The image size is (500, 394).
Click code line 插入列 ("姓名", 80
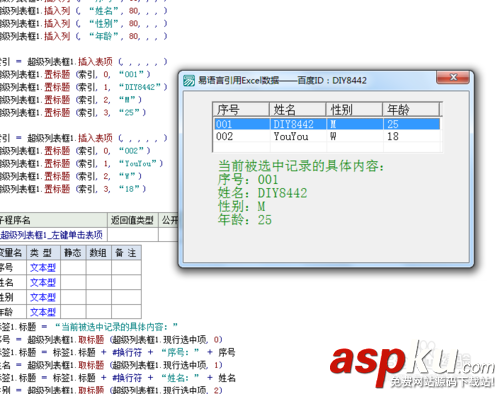click(83, 11)
